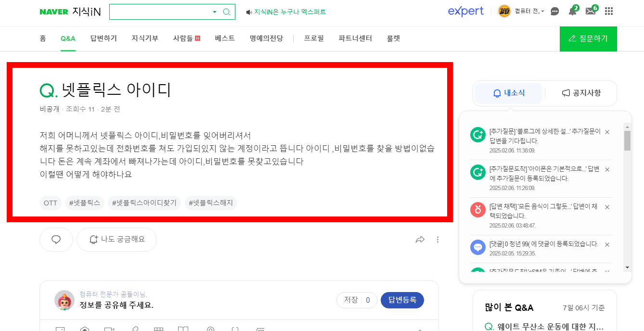
Task: Open the 룰렛 menu item
Action: [x=393, y=38]
